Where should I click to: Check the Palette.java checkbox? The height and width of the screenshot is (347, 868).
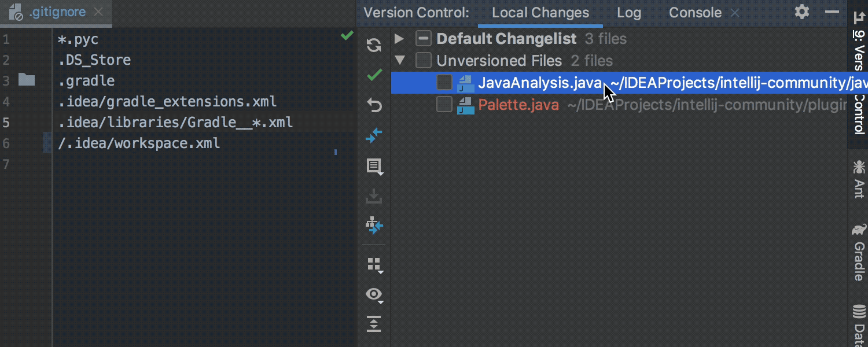(x=444, y=105)
